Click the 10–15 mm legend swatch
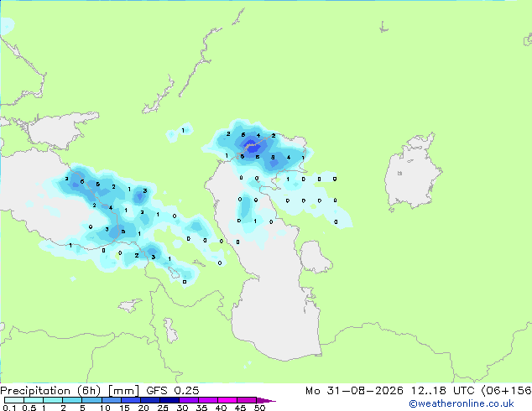Screen dimensions: 532x411 (x=111, y=400)
